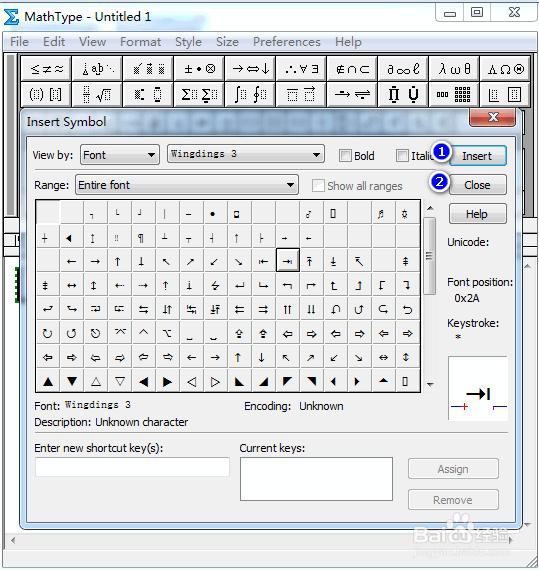Open set theory symbols palette (∉∩⊂)
539x570 pixels.
coord(352,68)
